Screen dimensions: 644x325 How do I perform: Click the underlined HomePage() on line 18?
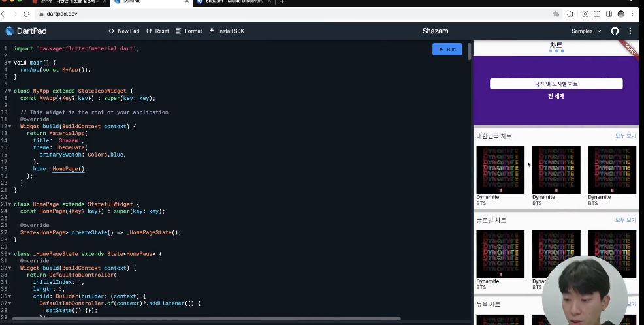69,168
